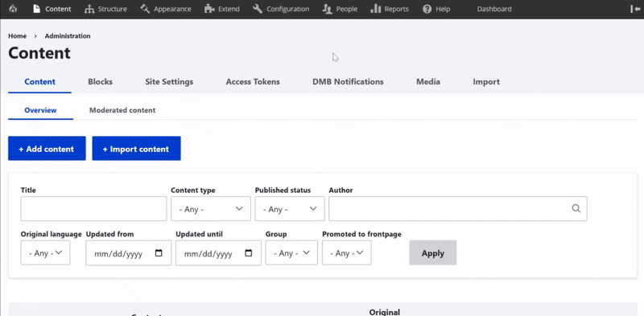Click the Content page icon in toolbar
Viewport: 644px width, 316px height.
[x=37, y=9]
